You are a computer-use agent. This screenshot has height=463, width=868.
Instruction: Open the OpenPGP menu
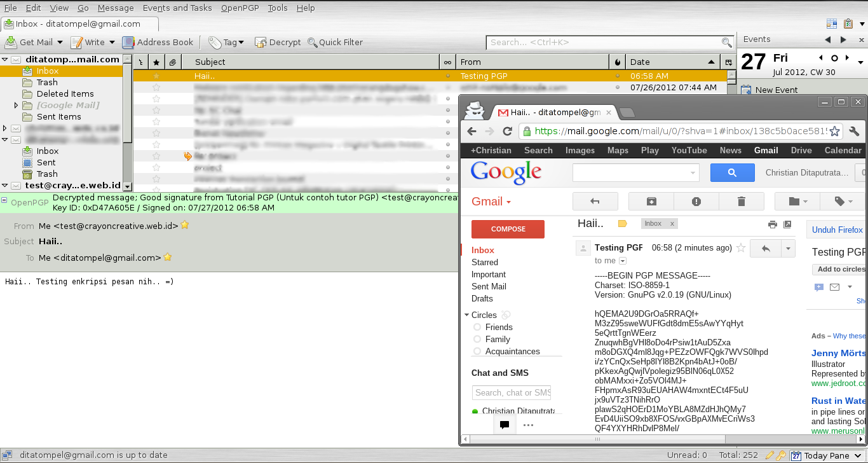(240, 8)
